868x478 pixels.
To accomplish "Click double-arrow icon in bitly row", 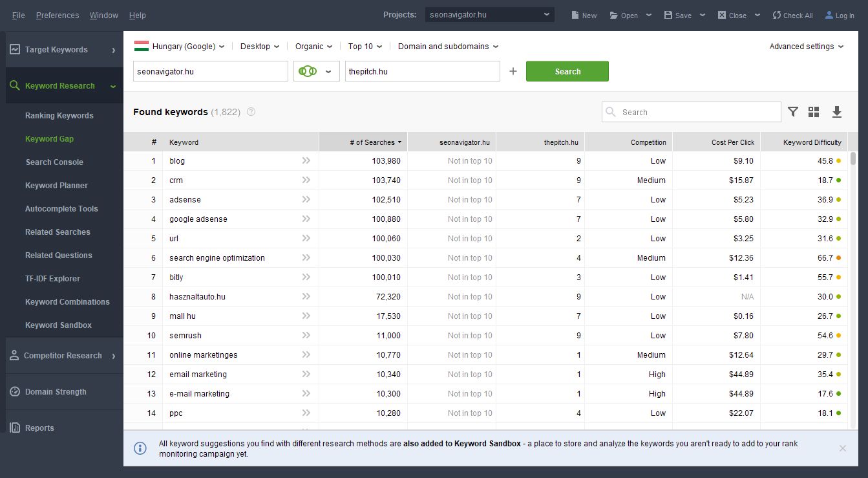I will pyautogui.click(x=306, y=277).
